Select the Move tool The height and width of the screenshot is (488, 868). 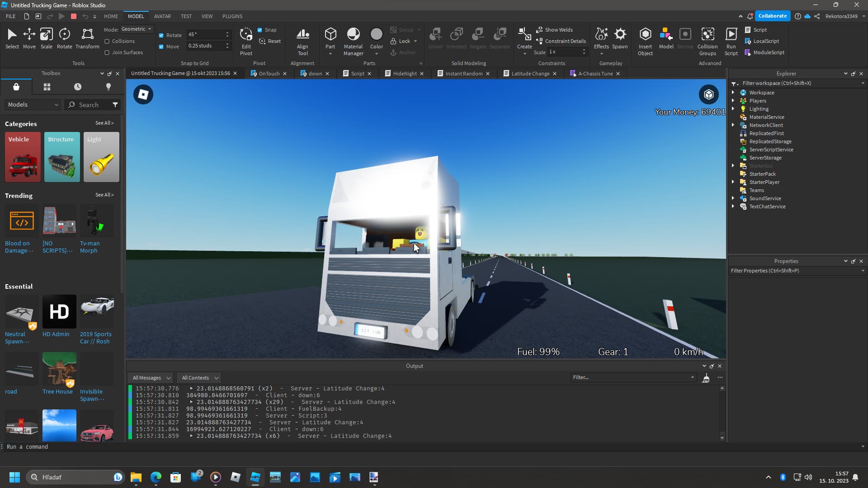click(x=29, y=38)
